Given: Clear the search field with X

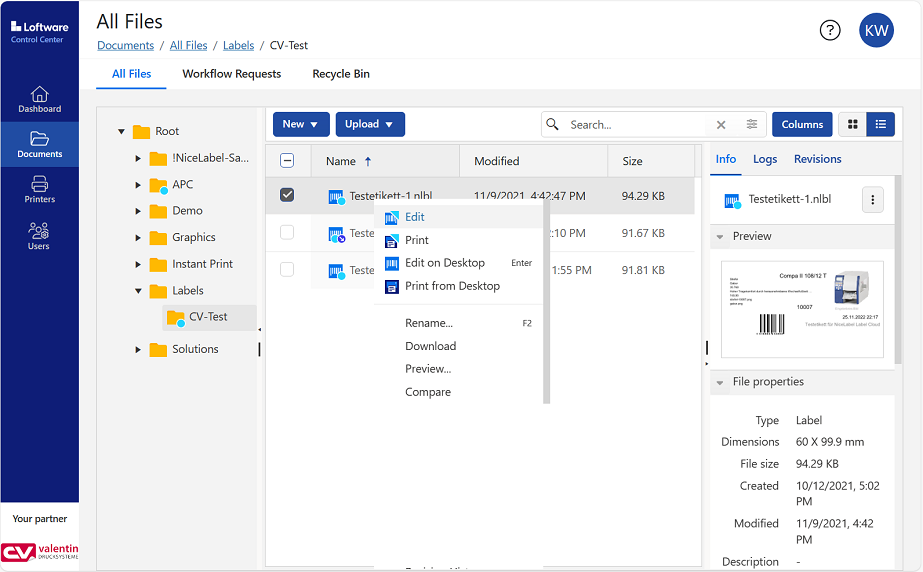Looking at the screenshot, I should tap(721, 125).
